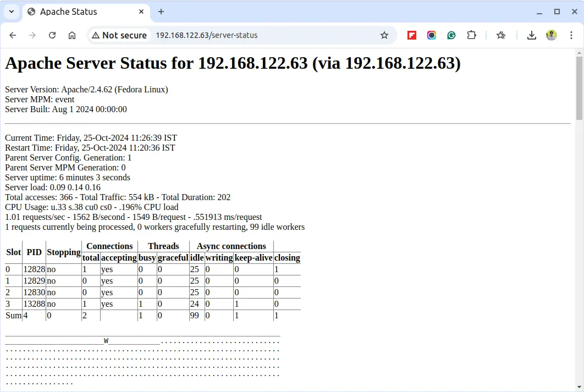Toggle the side panel bookmarks icon

coord(501,35)
